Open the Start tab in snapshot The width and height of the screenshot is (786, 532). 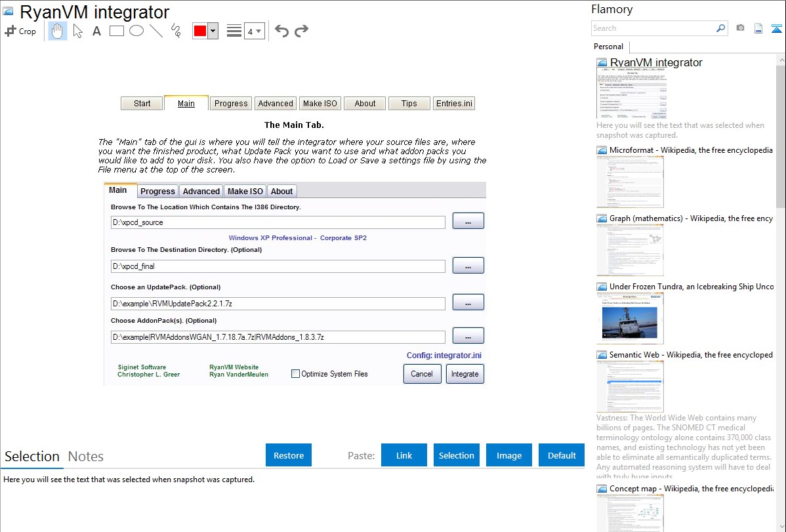click(142, 103)
